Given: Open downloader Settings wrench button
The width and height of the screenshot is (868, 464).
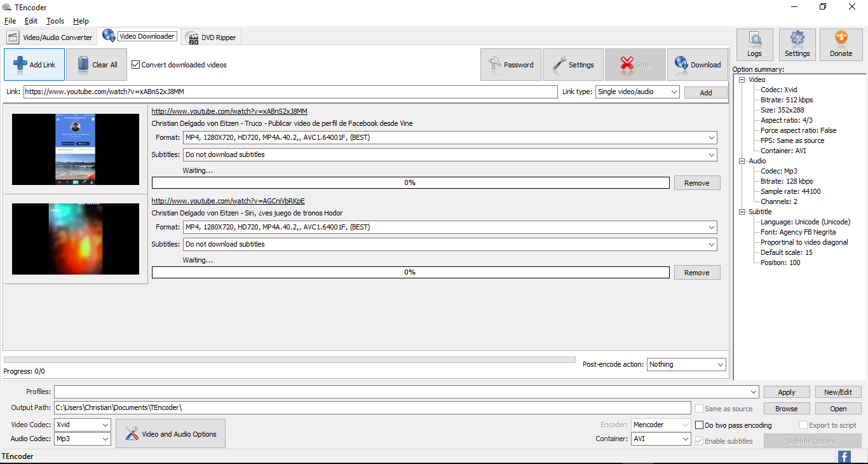Looking at the screenshot, I should [573, 65].
